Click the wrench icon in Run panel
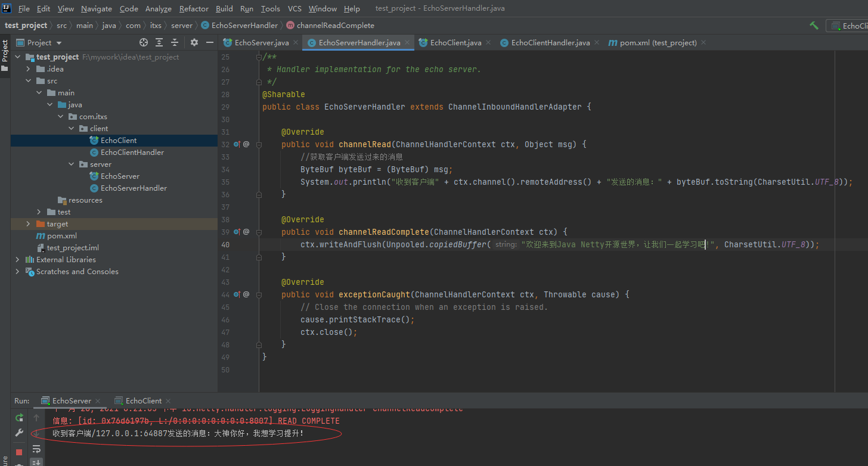 click(19, 433)
